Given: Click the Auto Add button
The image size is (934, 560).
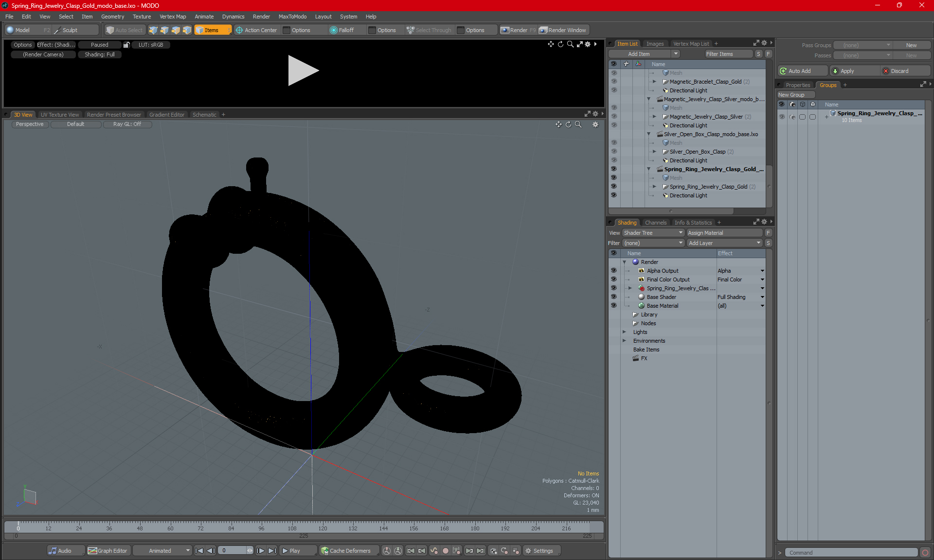Looking at the screenshot, I should point(802,71).
